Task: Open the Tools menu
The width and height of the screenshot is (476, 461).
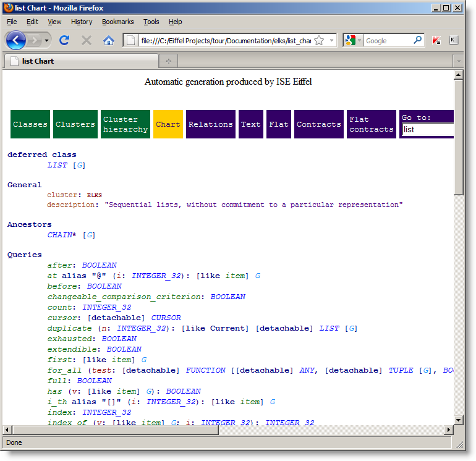Action: pyautogui.click(x=151, y=22)
